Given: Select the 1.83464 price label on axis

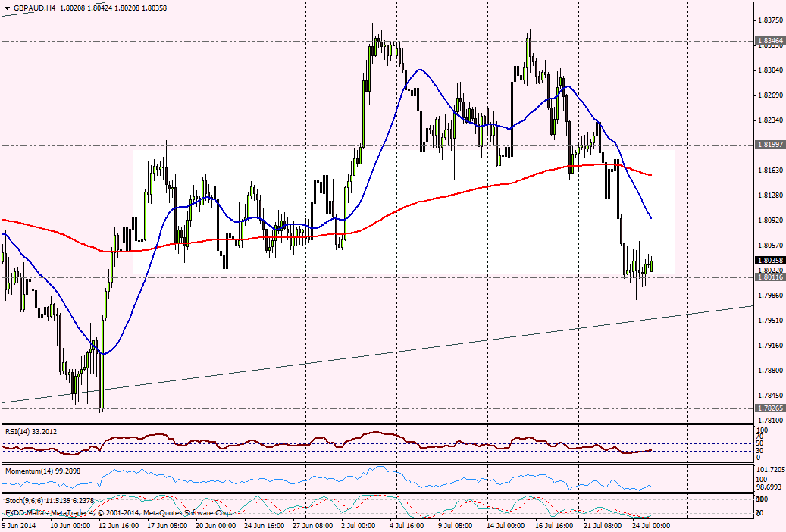Looking at the screenshot, I should 769,40.
